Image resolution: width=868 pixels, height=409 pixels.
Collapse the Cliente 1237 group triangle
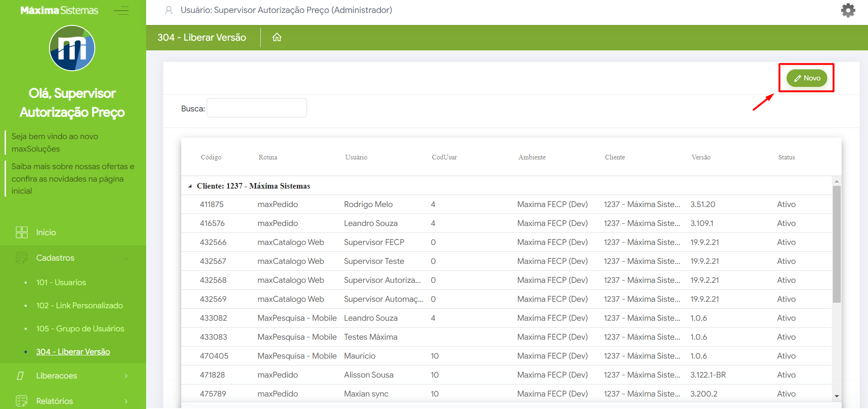point(190,186)
